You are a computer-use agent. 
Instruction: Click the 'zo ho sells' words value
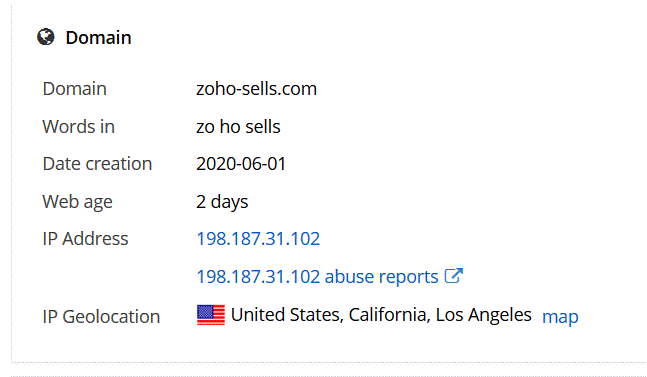coord(238,127)
